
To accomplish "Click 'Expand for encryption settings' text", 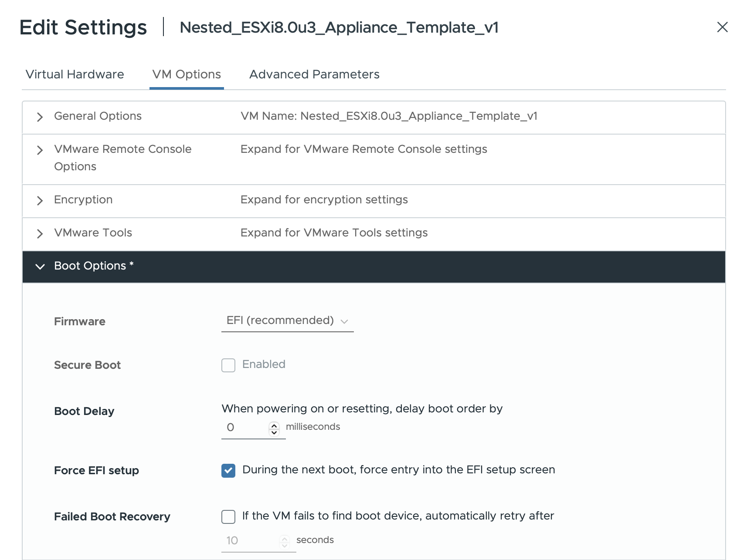I will [x=324, y=200].
